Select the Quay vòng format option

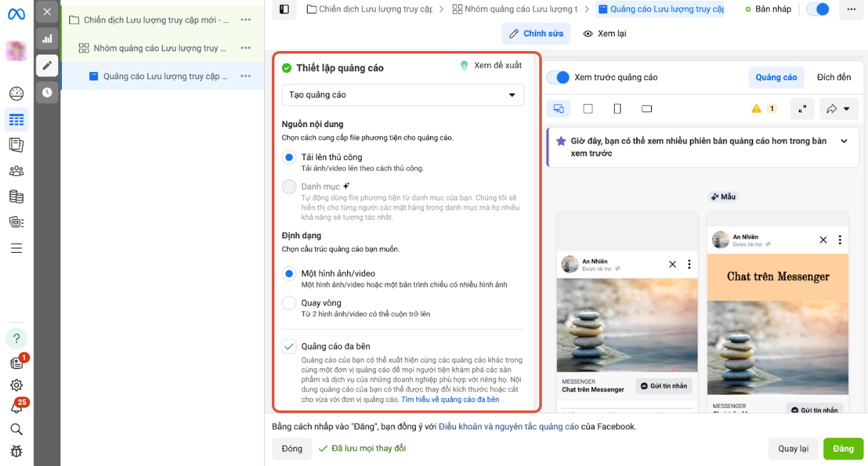tap(289, 303)
